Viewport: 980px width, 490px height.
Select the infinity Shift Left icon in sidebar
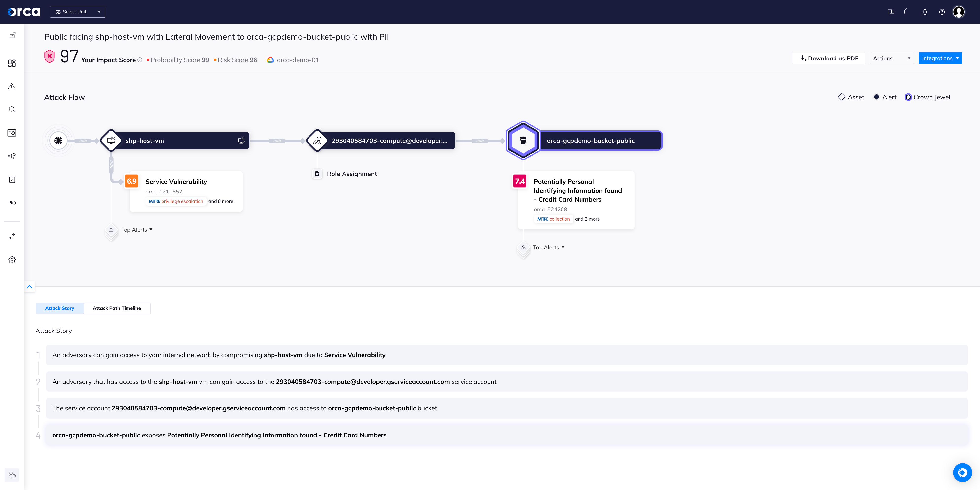(x=12, y=203)
